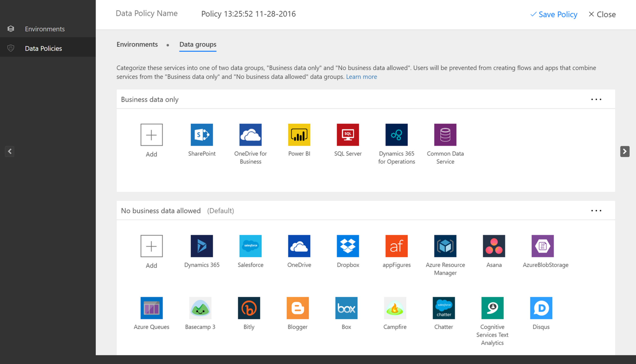Expand the No business data allowed options menu

click(596, 210)
